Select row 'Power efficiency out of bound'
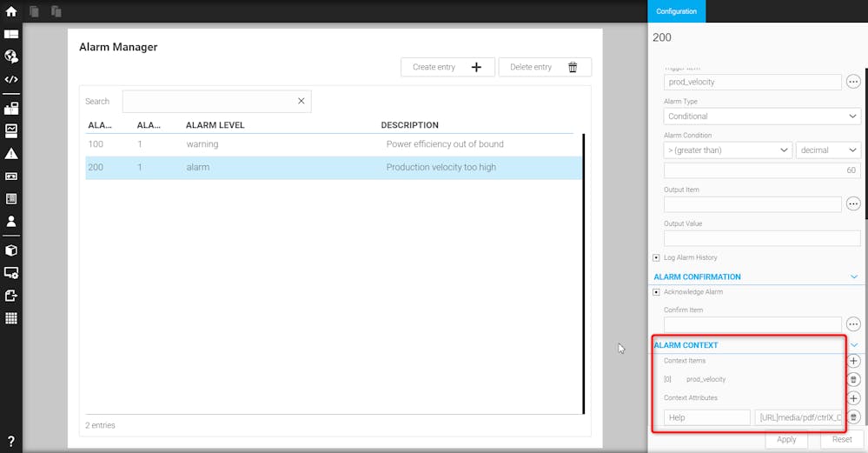 [334, 144]
